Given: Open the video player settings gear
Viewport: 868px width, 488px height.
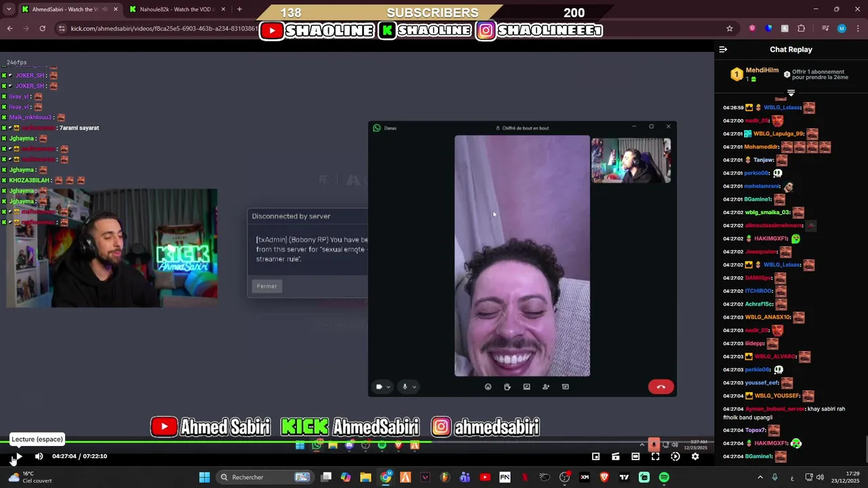Looking at the screenshot, I should [x=695, y=456].
